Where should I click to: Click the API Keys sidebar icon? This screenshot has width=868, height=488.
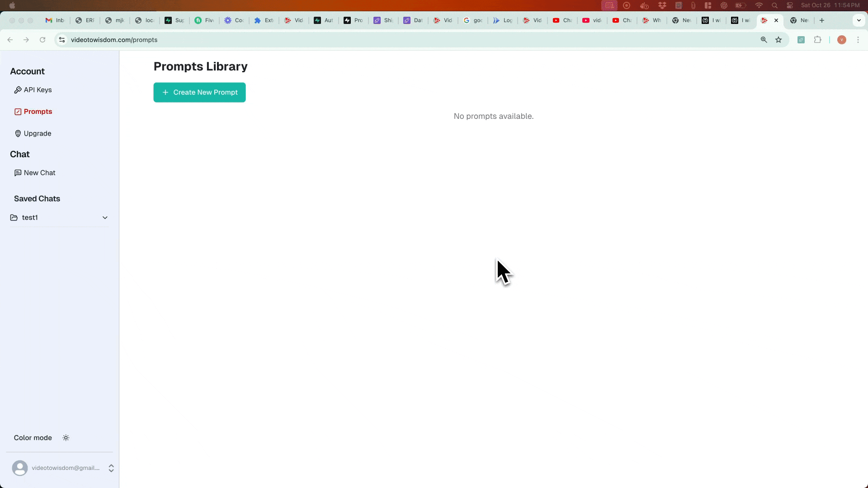coord(18,89)
